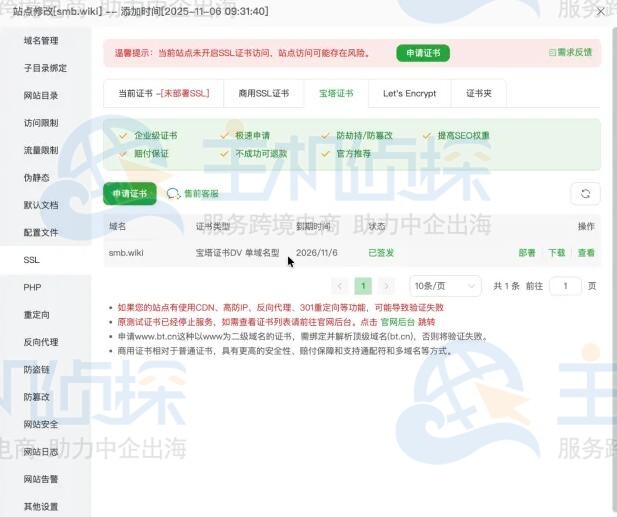Open 配置文件 in the sidebar
Image resolution: width=617 pixels, height=517 pixels.
coord(41,233)
